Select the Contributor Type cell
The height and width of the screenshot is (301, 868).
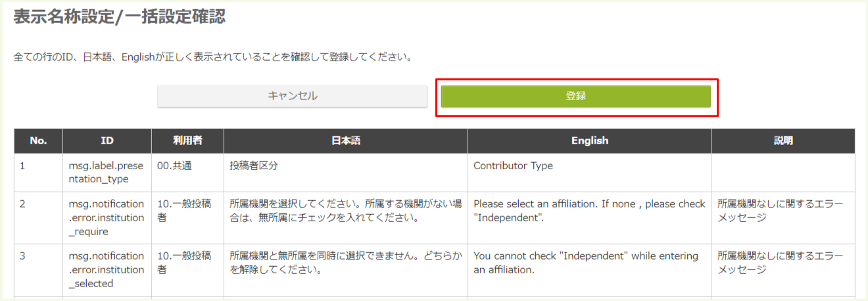513,167
